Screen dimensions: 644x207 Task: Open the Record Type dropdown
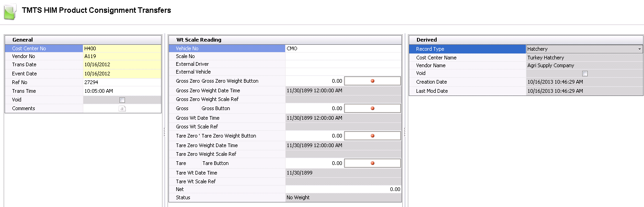pyautogui.click(x=639, y=49)
